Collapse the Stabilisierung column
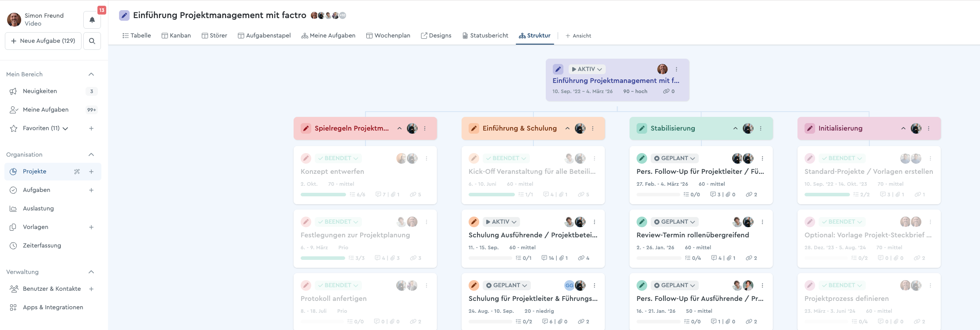 [735, 128]
